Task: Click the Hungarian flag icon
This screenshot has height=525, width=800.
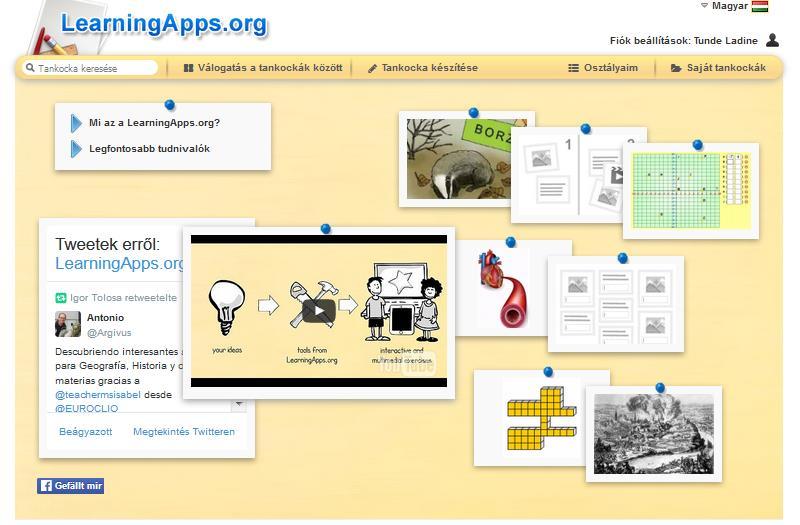Action: (x=760, y=6)
